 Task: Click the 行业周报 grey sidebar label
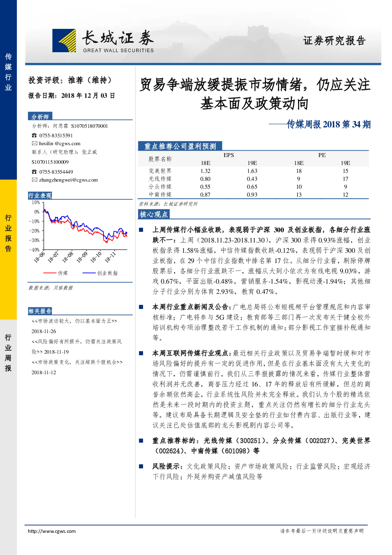coord(8,353)
